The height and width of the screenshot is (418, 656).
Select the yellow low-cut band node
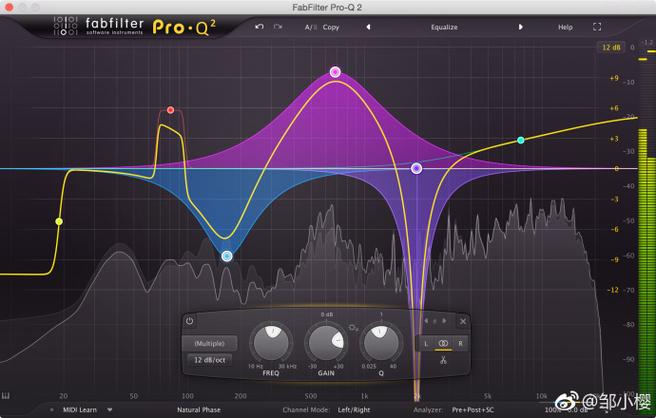(59, 221)
